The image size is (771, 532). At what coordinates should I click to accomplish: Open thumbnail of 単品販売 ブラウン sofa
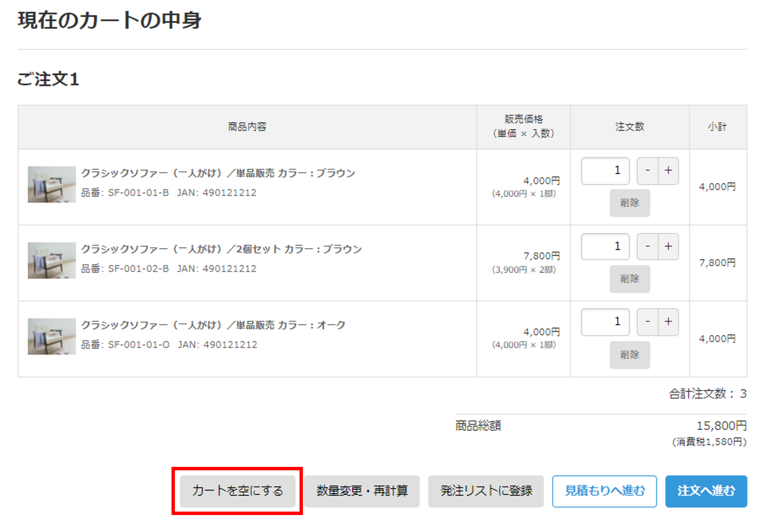[52, 184]
